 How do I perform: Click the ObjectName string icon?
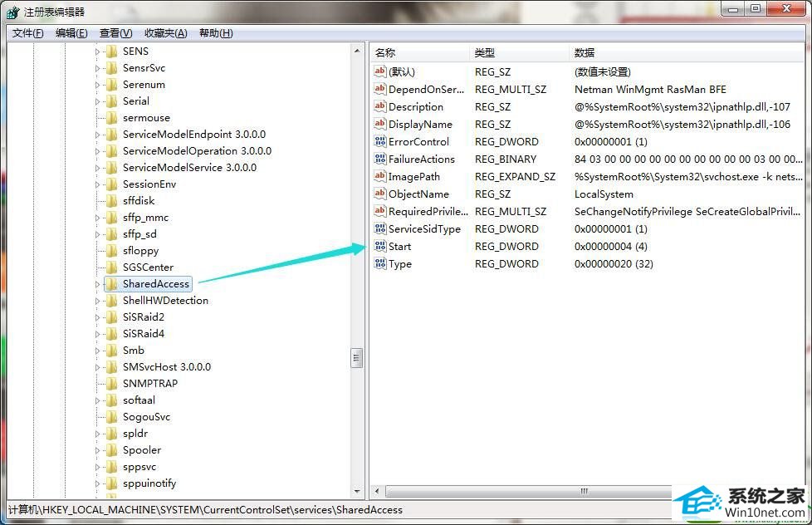pos(380,194)
